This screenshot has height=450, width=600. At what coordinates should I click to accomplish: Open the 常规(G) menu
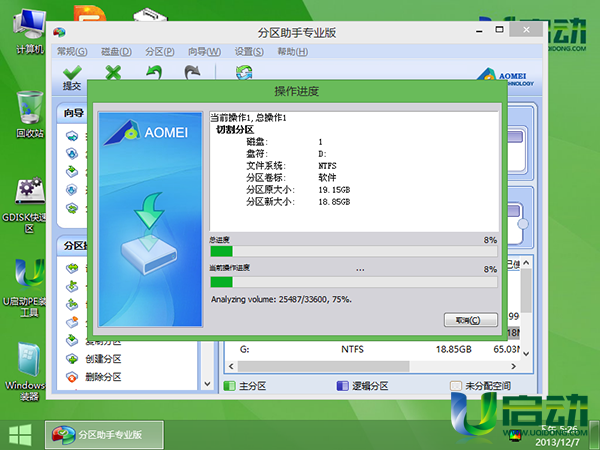72,51
